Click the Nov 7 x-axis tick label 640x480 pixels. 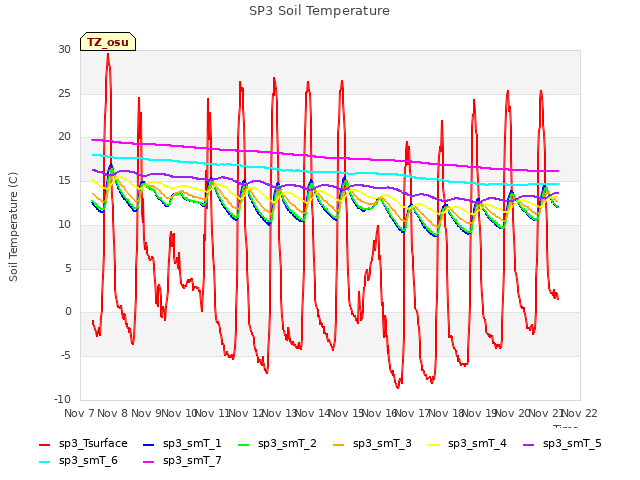pyautogui.click(x=79, y=413)
